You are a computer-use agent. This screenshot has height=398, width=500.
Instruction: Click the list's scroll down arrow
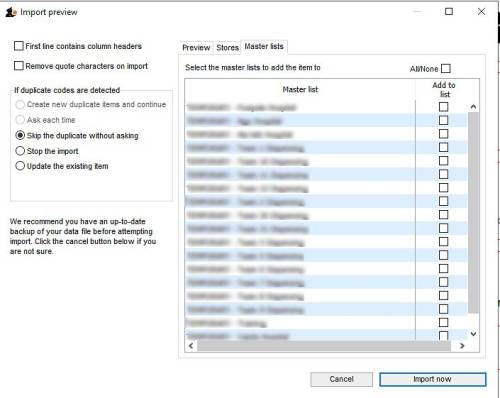(x=473, y=334)
